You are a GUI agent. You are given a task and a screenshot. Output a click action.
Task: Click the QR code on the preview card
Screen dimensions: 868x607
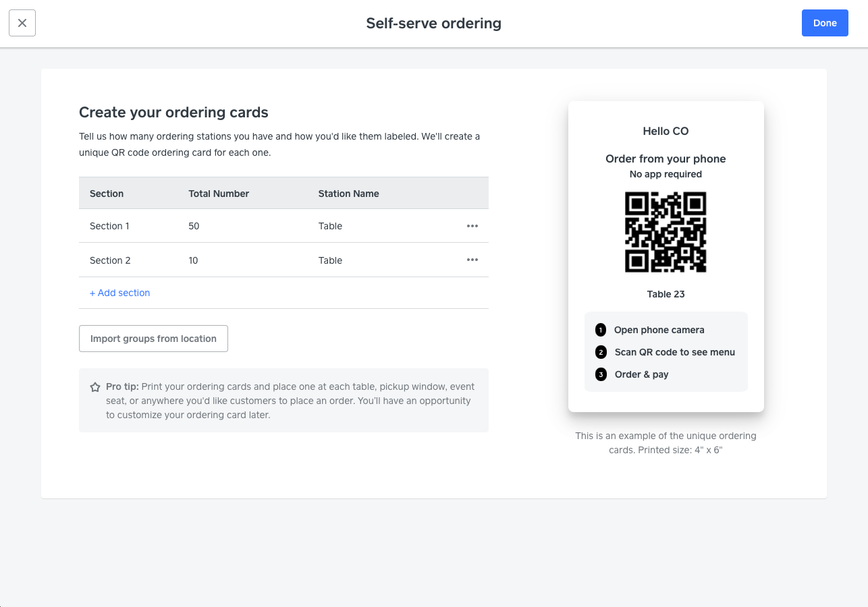click(x=666, y=232)
